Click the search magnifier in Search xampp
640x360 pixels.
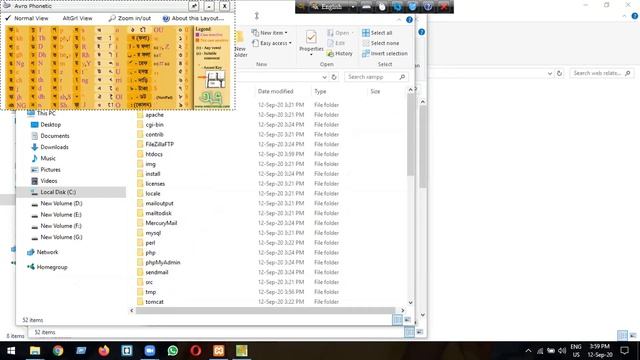(402, 77)
